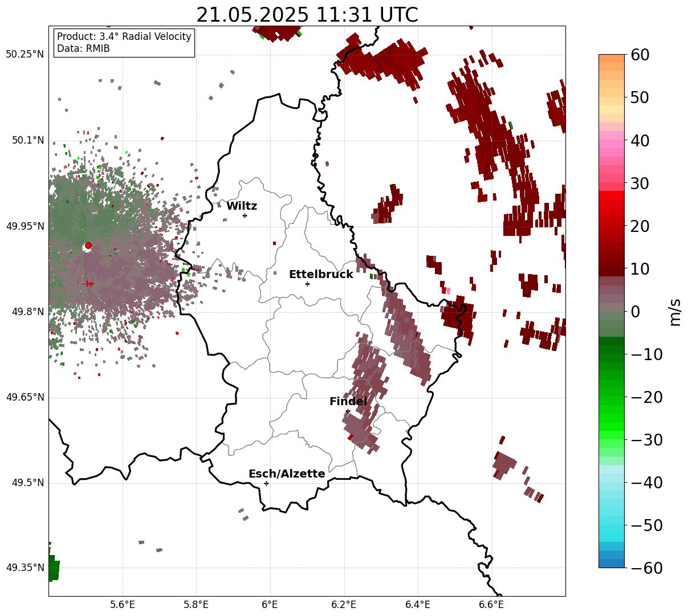The height and width of the screenshot is (616, 688).
Task: Click the colorbar 30 tick label
Action: 639,183
